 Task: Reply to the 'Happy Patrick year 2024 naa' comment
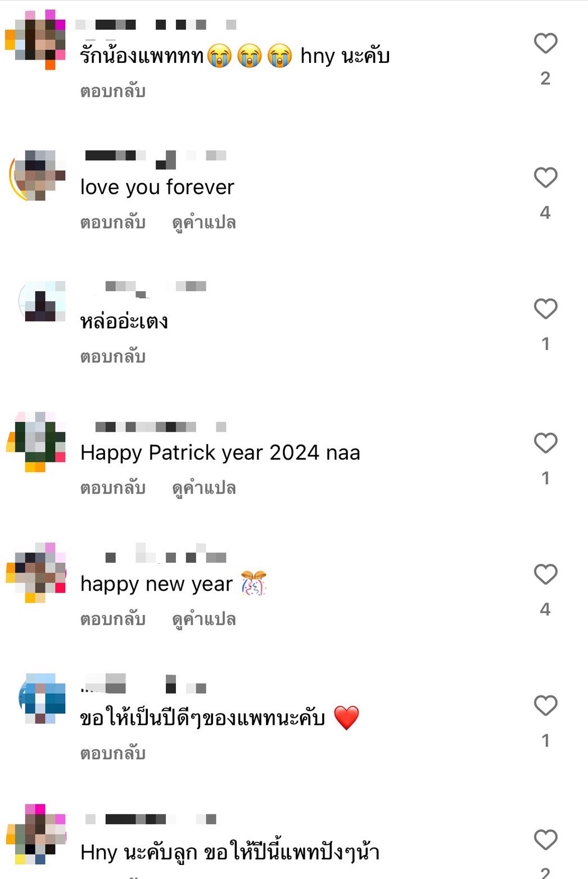pyautogui.click(x=113, y=488)
